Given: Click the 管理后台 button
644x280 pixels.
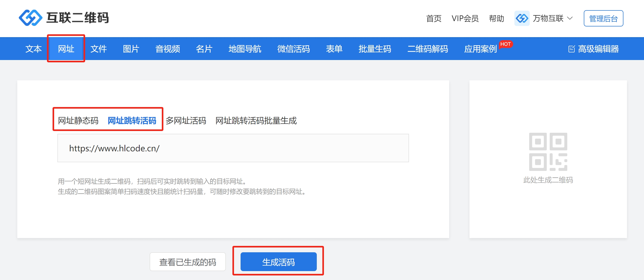Looking at the screenshot, I should click(603, 18).
